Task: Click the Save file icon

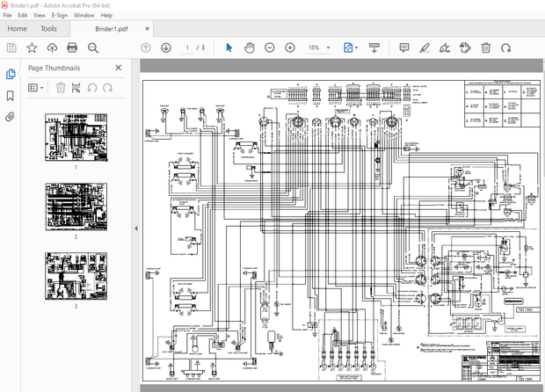Action: [11, 47]
